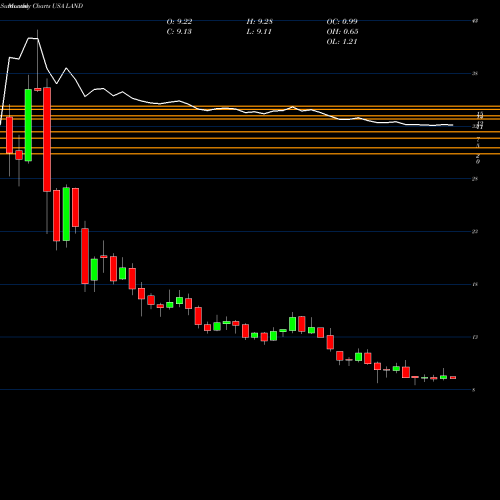The image size is (500, 500).
Task: Click the close price 'C: 9.13'
Action: pos(179,32)
